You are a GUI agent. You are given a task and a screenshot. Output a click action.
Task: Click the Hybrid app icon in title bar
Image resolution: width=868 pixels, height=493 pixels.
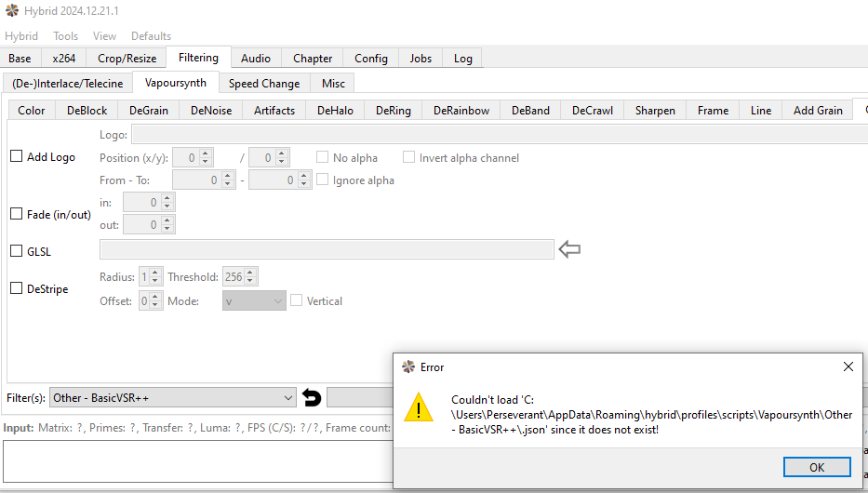point(11,11)
